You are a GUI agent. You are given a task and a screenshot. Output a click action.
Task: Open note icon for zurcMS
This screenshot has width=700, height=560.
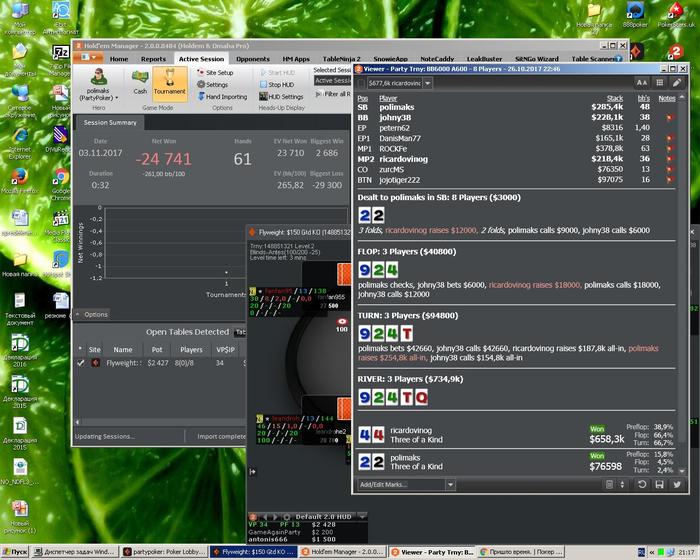(669, 170)
